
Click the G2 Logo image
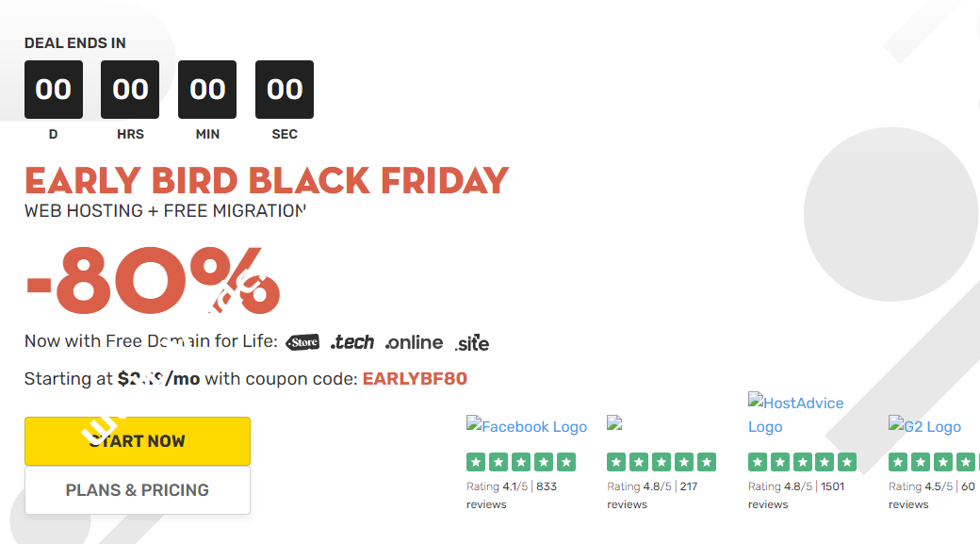(924, 426)
